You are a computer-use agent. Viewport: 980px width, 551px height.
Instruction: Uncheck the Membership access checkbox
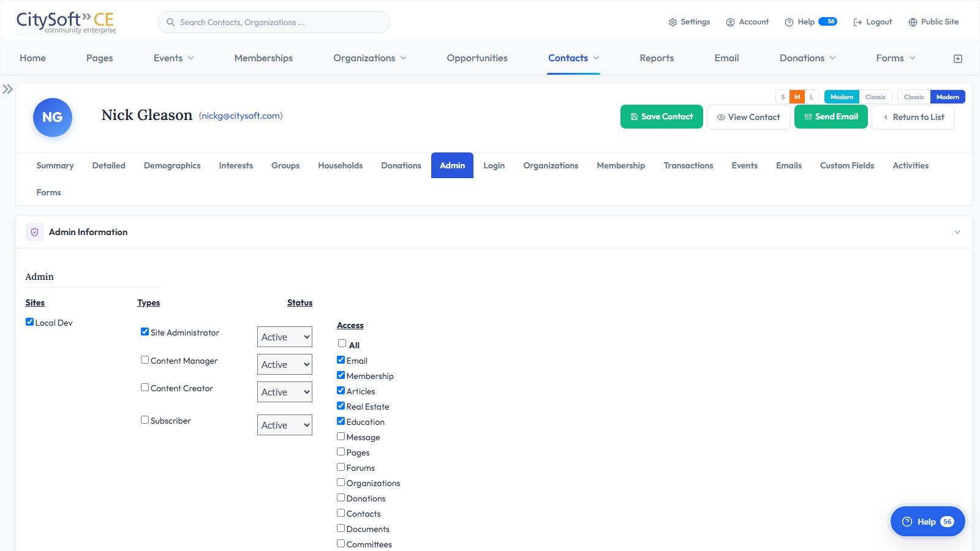click(x=341, y=375)
